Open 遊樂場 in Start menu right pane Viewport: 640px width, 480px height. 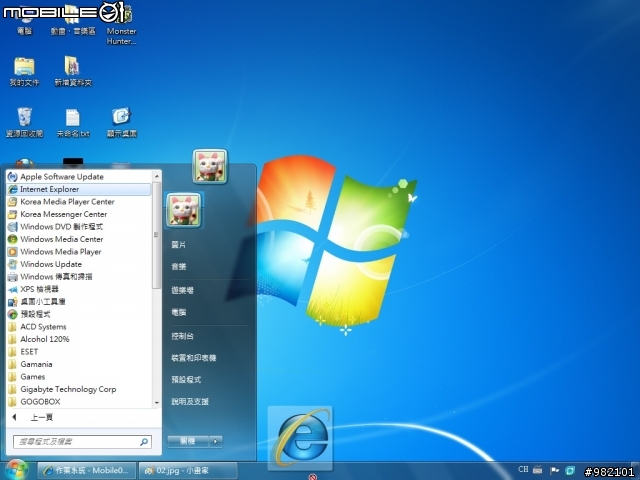(182, 290)
